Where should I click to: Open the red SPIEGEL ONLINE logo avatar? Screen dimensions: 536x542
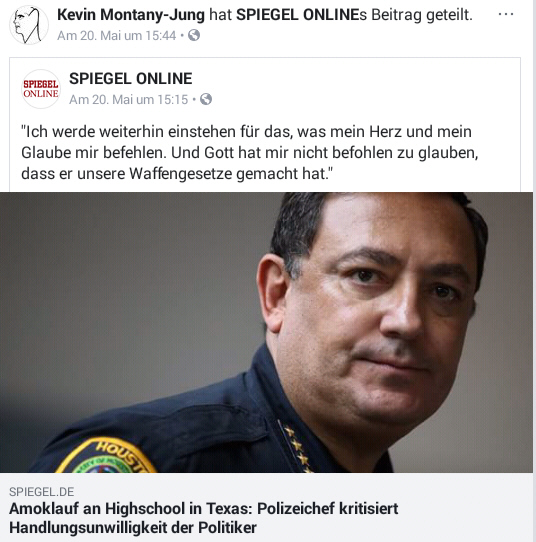(41, 89)
